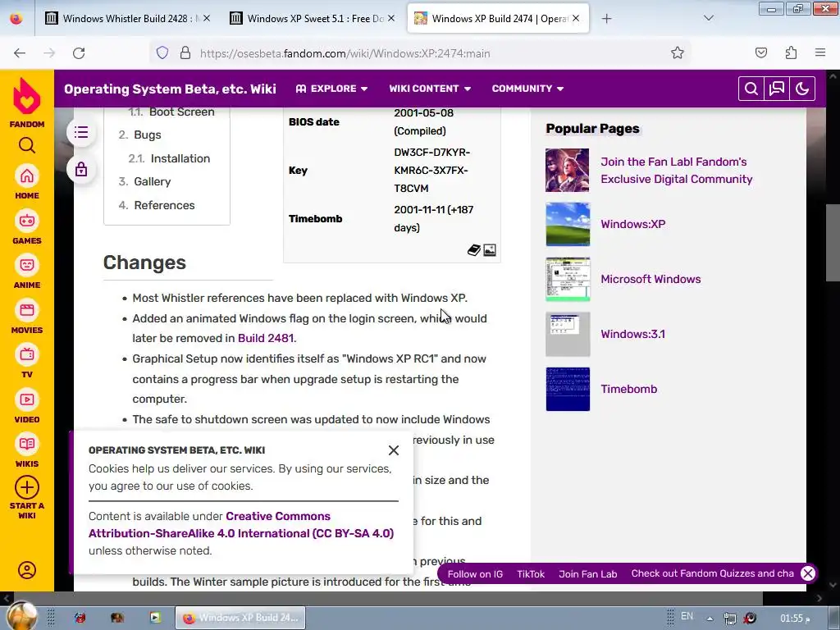Open the Build 2481 link
This screenshot has width=840, height=630.
tap(266, 338)
